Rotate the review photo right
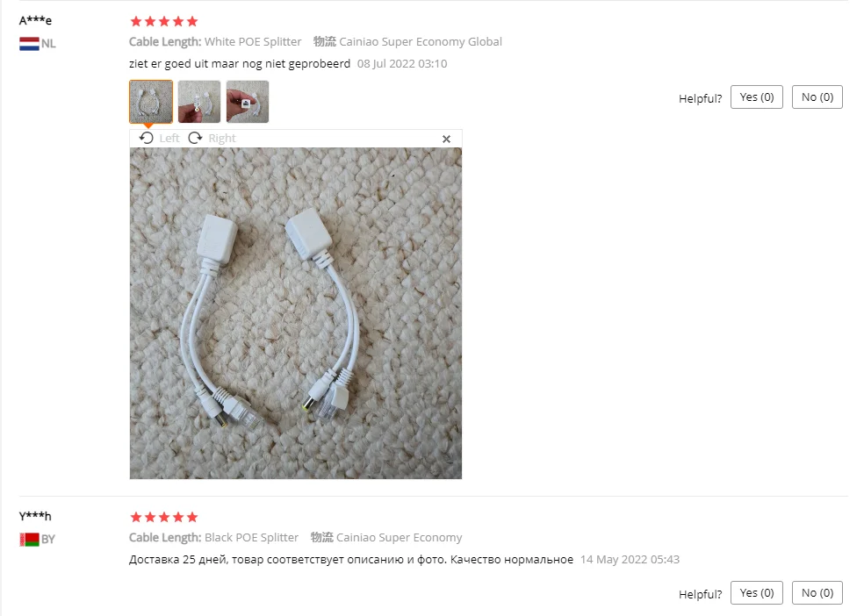This screenshot has width=864, height=616. (x=212, y=138)
